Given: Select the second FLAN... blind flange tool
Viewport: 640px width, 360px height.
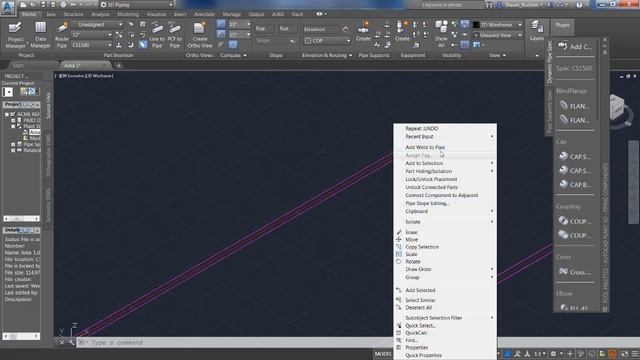Looking at the screenshot, I should click(575, 120).
